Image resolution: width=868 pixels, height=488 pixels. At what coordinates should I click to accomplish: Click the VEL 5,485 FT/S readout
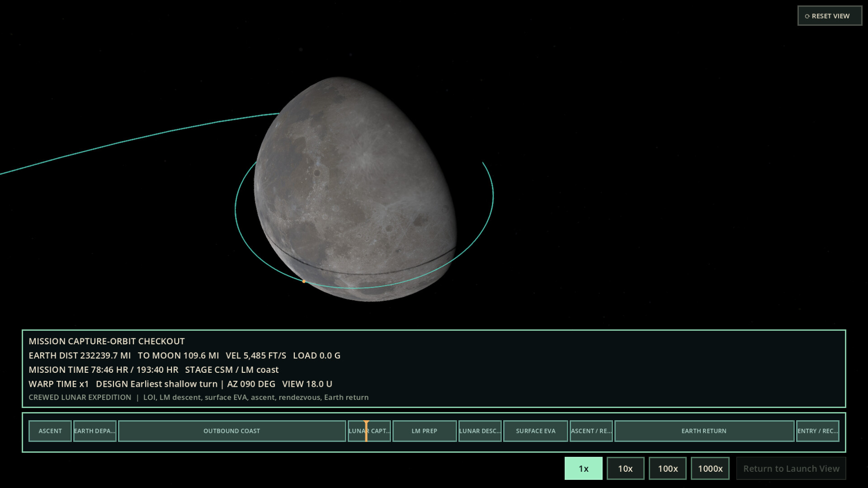tap(256, 356)
